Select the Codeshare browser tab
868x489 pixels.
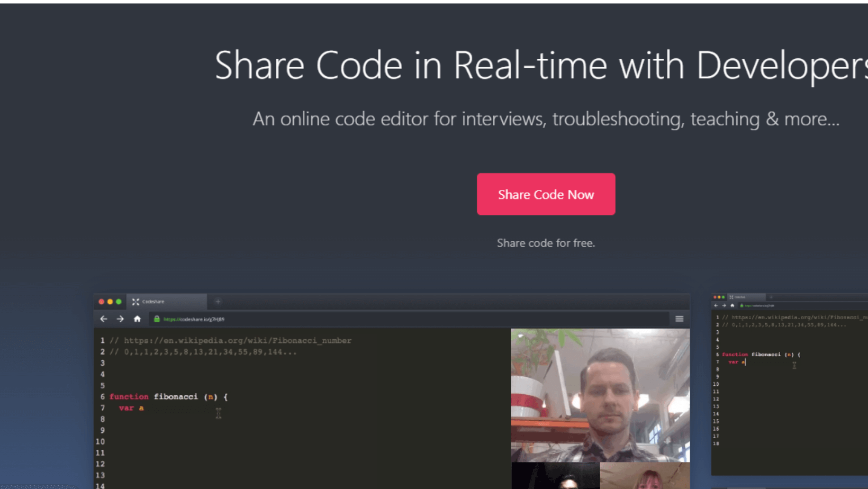pos(167,302)
